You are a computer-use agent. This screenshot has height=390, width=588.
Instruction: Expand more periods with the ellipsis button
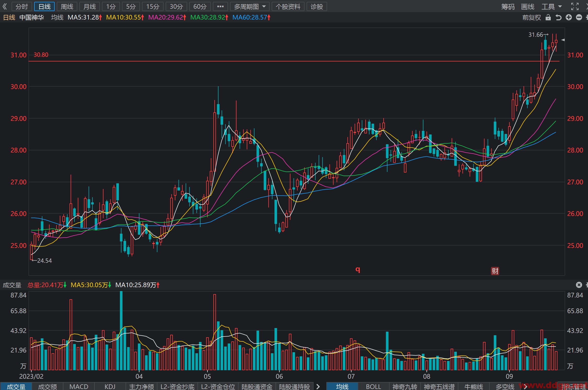pos(220,6)
